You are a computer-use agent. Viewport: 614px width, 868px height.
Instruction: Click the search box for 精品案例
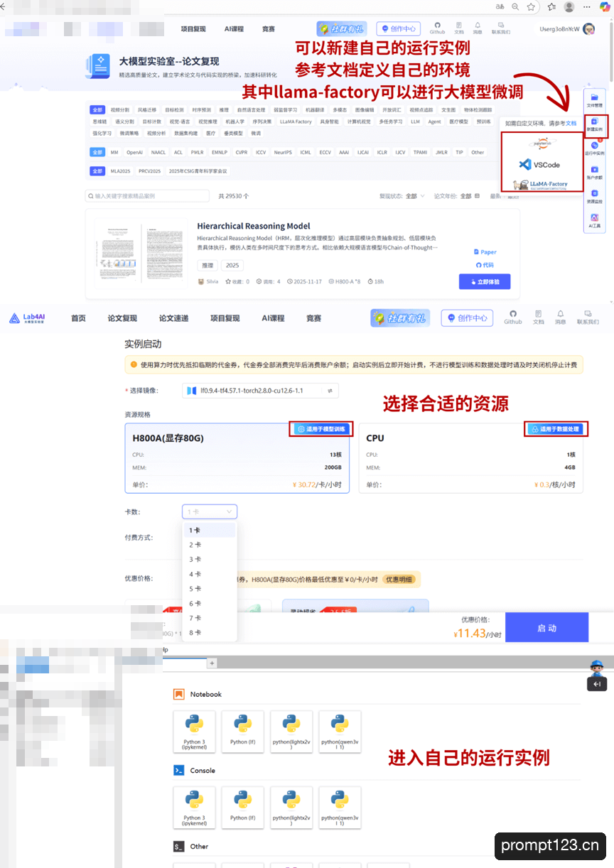click(x=148, y=195)
